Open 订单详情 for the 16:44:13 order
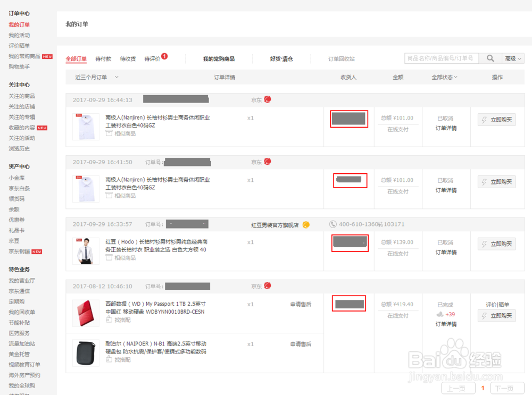This screenshot has height=395, width=532. pos(446,128)
